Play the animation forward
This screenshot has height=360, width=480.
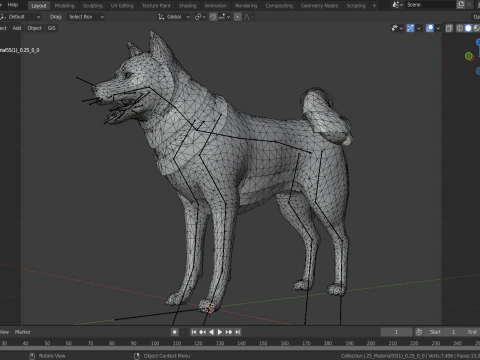(220, 332)
